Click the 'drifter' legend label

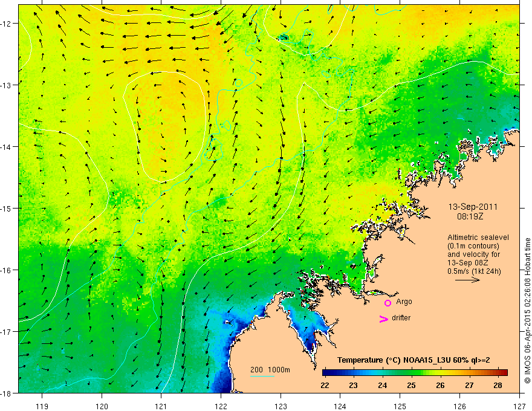pos(401,318)
